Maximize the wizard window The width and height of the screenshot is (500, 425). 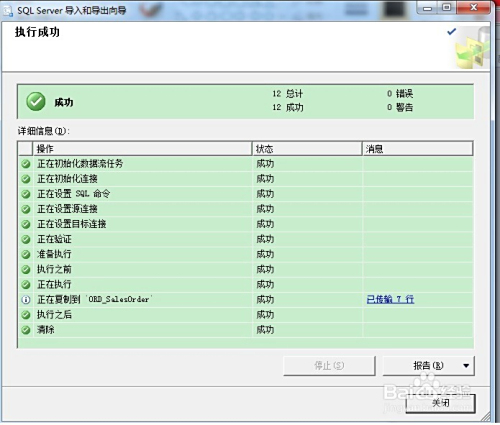coord(447,8)
